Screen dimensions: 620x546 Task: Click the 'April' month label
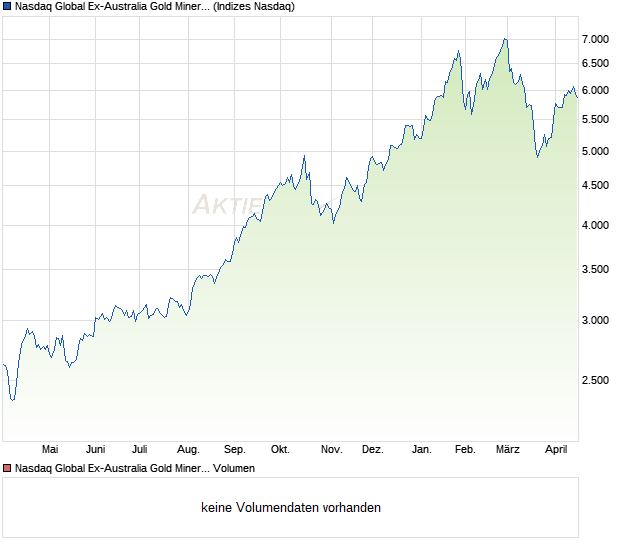pos(556,450)
